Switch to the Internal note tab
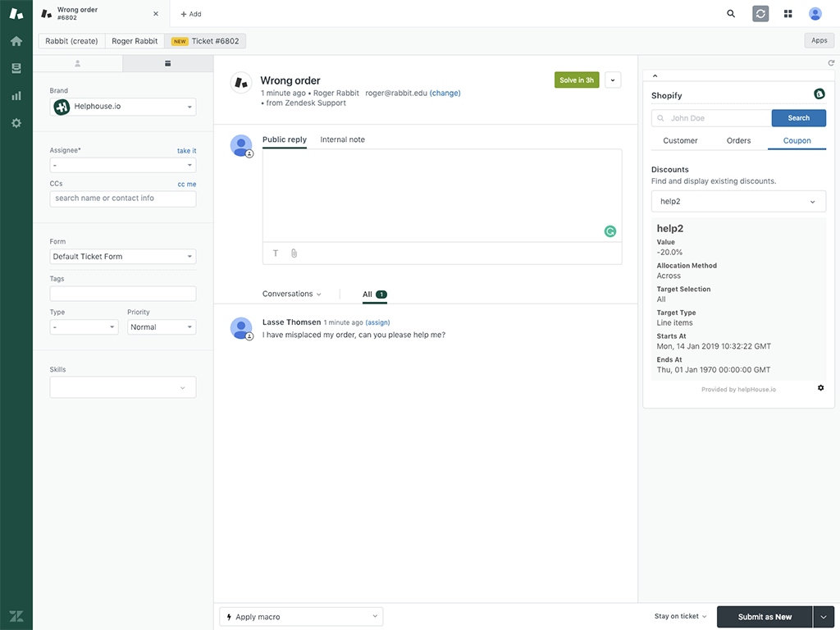 point(342,139)
